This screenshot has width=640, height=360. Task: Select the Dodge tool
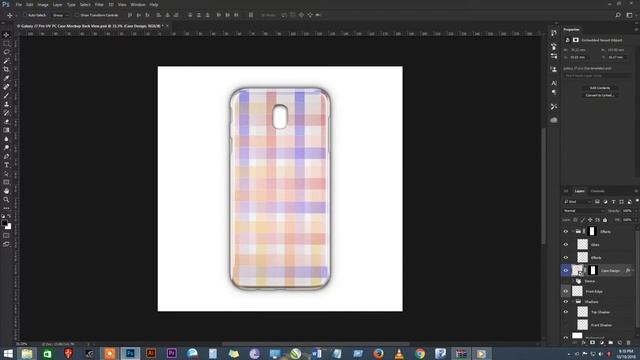[6, 147]
